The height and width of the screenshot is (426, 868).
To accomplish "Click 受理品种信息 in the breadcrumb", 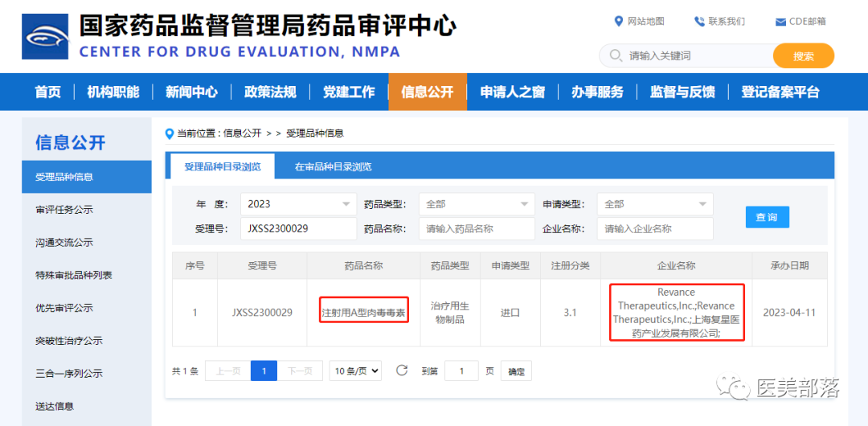I will 315,133.
